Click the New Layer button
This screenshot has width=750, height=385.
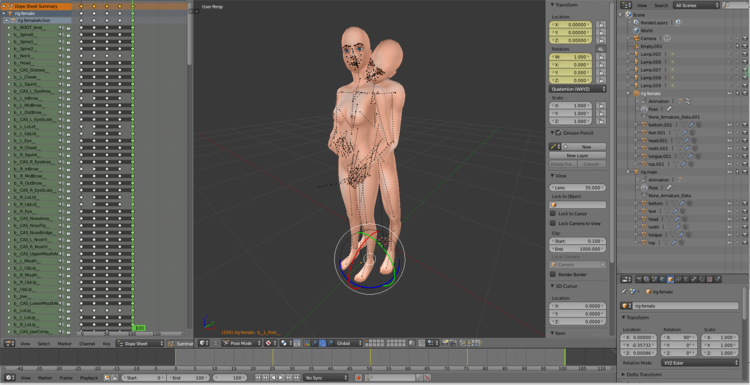(x=578, y=155)
